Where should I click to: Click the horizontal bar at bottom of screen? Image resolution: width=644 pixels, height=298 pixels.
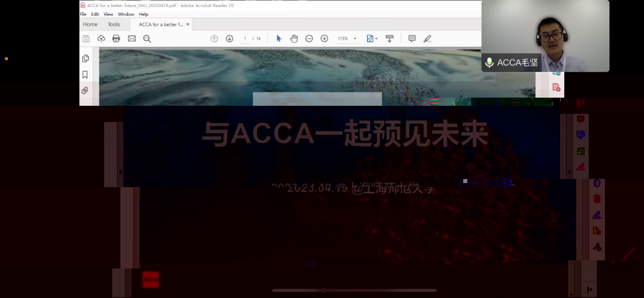click(x=354, y=290)
